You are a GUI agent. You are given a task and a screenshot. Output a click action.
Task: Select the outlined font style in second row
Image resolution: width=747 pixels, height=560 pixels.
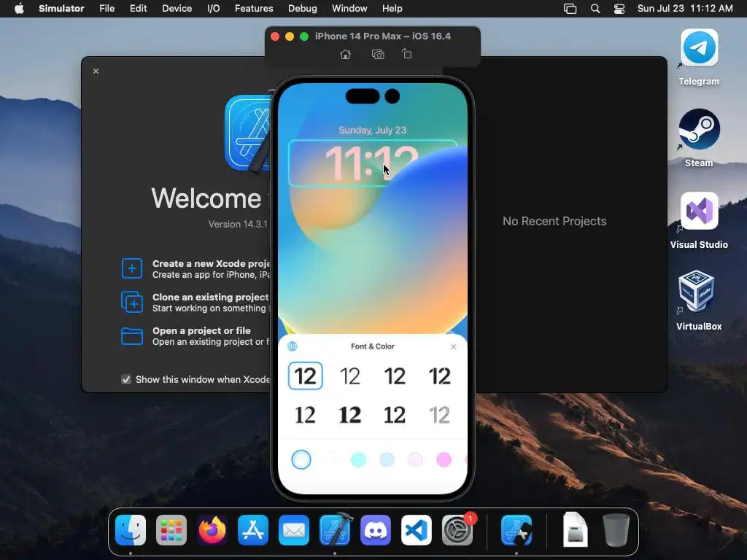tap(439, 415)
